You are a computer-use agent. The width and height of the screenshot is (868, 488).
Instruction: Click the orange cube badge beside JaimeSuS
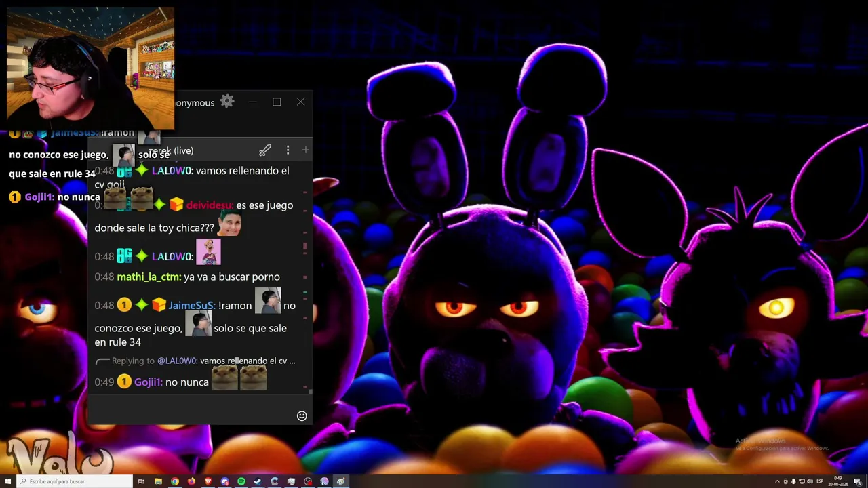[x=159, y=305]
